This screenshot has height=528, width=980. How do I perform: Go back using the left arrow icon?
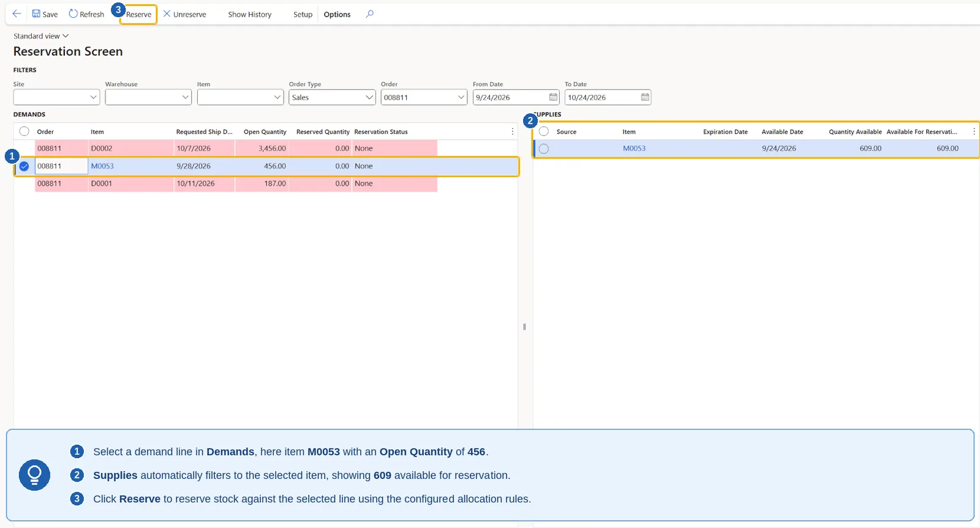[x=17, y=13]
